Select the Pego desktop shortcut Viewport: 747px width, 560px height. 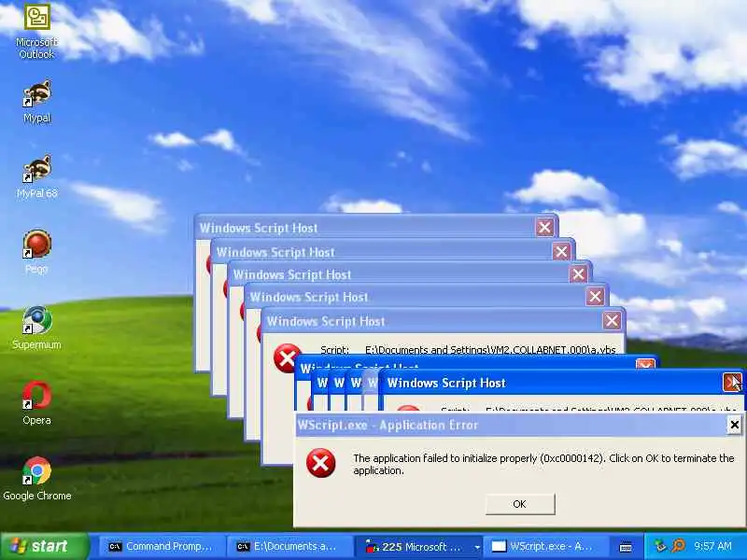(x=36, y=252)
